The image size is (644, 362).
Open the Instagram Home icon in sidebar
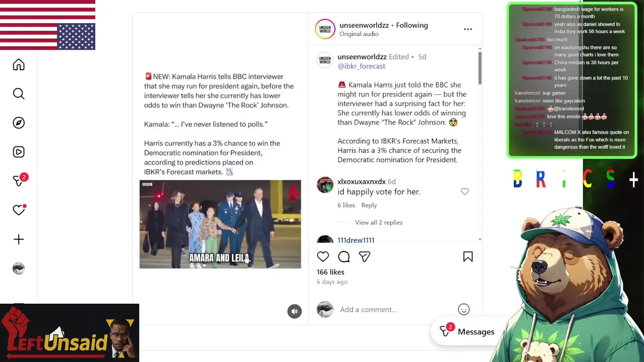click(19, 65)
